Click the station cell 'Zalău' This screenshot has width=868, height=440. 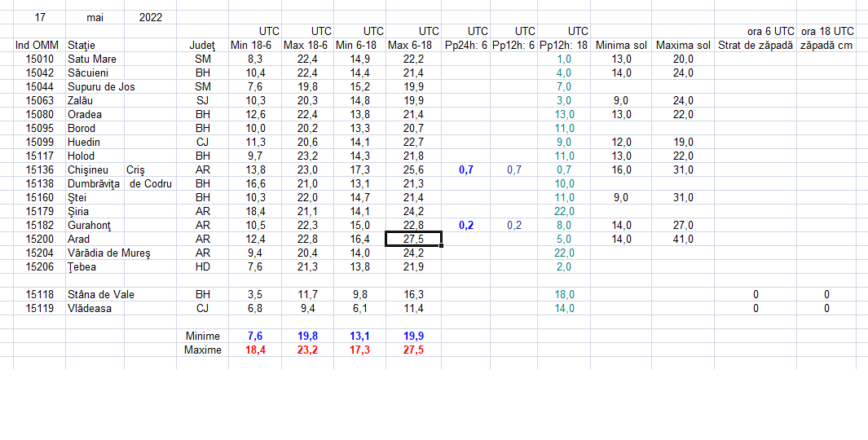[x=95, y=101]
